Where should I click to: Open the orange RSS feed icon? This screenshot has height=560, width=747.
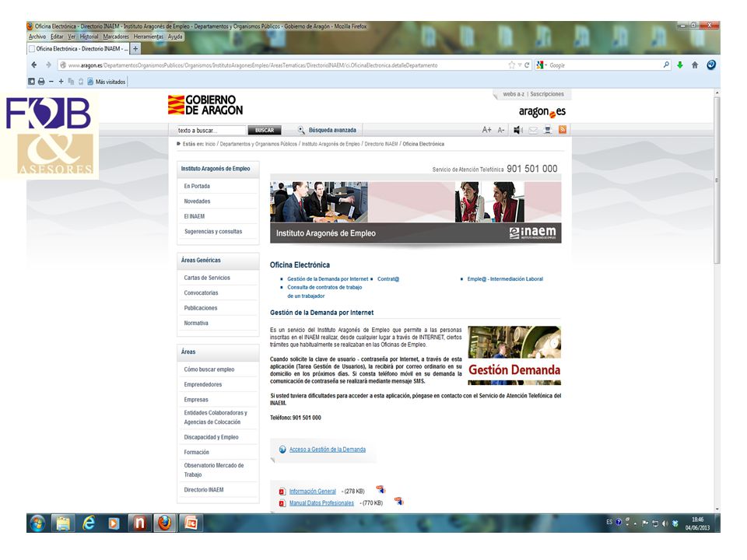click(x=563, y=130)
